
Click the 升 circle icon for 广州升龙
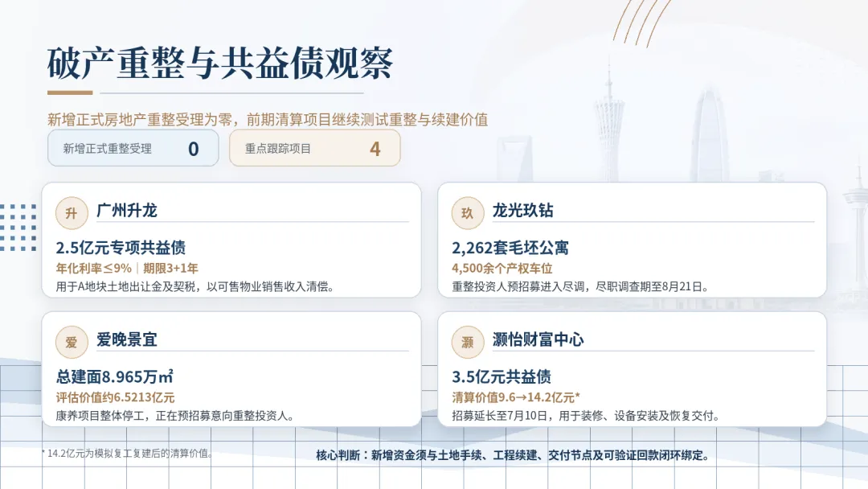(x=72, y=213)
